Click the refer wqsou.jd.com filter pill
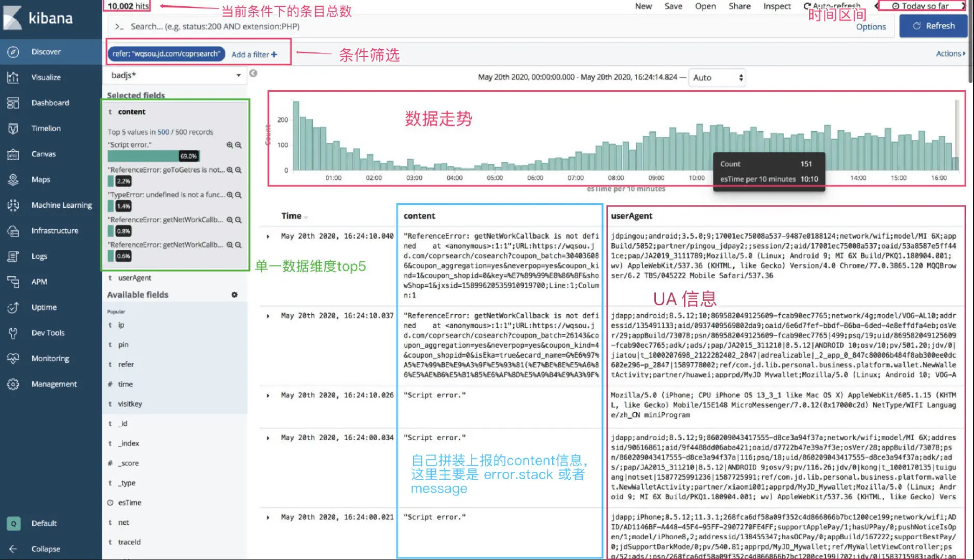Viewport: 974px width, 560px height. tap(166, 54)
